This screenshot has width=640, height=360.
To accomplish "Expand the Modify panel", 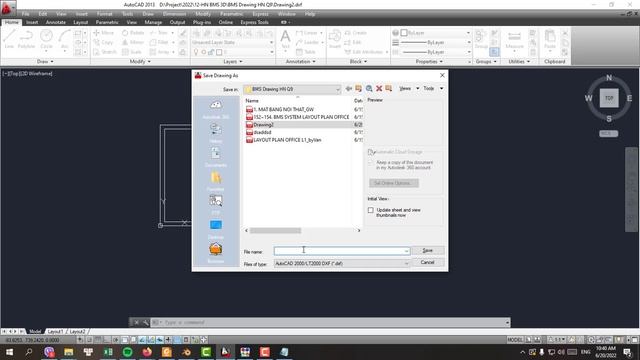I will pos(140,62).
